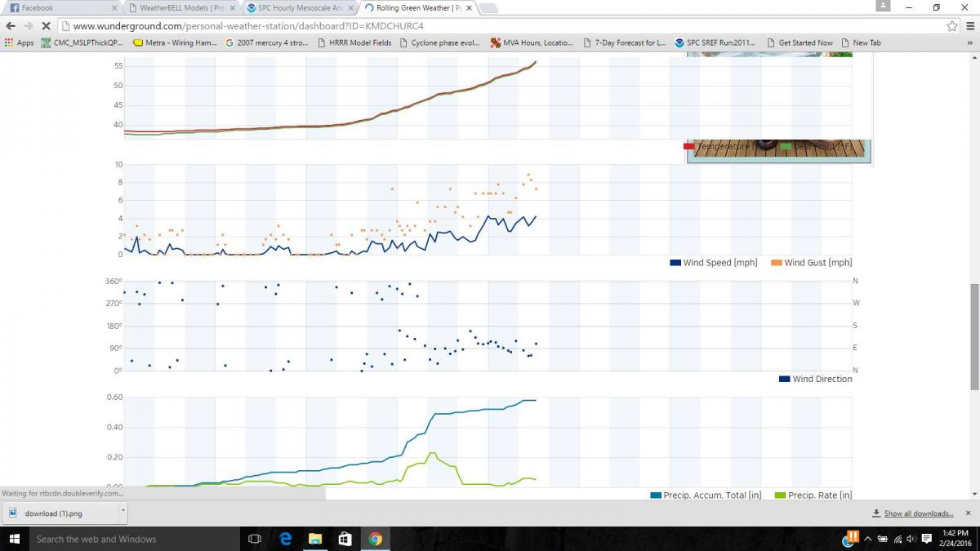Toggle Wind Direction series in legend

pyautogui.click(x=816, y=379)
